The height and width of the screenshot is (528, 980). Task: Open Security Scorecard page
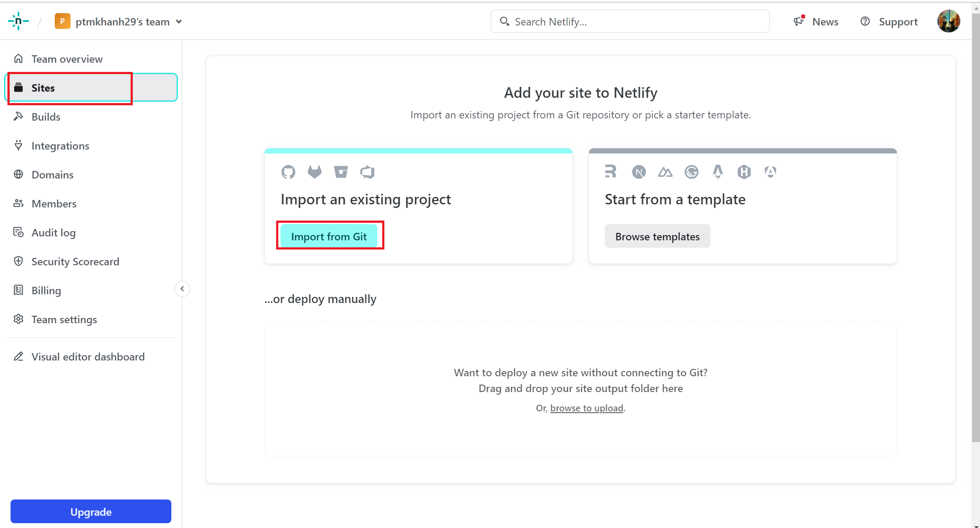(x=75, y=261)
